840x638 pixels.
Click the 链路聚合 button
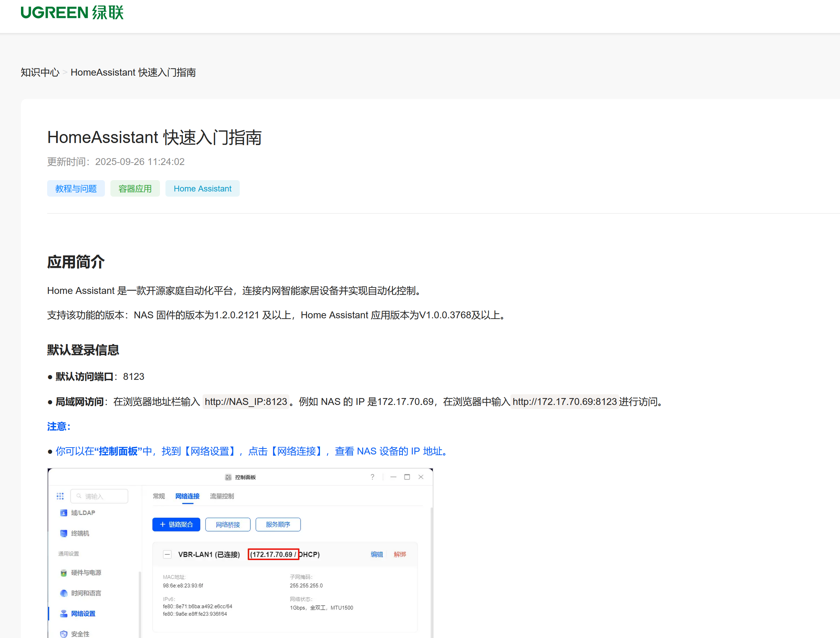(x=176, y=525)
